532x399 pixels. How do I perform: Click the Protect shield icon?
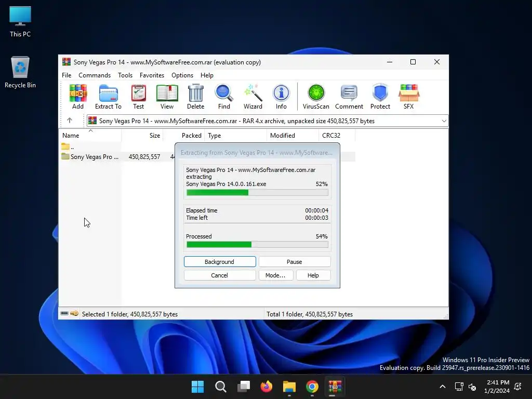coord(380,97)
